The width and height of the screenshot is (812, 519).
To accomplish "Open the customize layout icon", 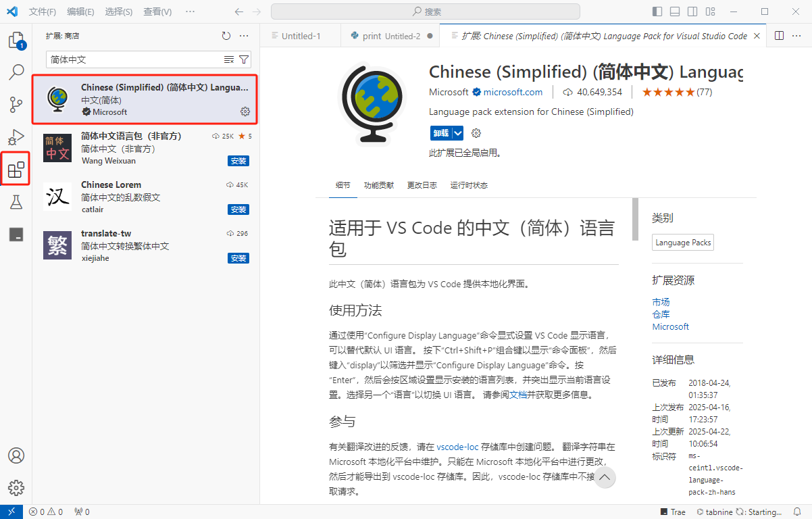I will (x=710, y=11).
